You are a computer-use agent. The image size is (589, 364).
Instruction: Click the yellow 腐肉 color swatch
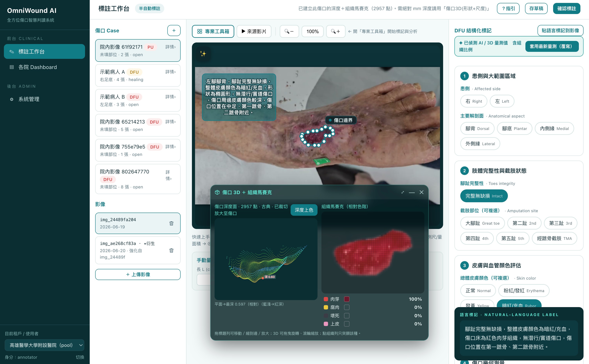click(x=326, y=307)
